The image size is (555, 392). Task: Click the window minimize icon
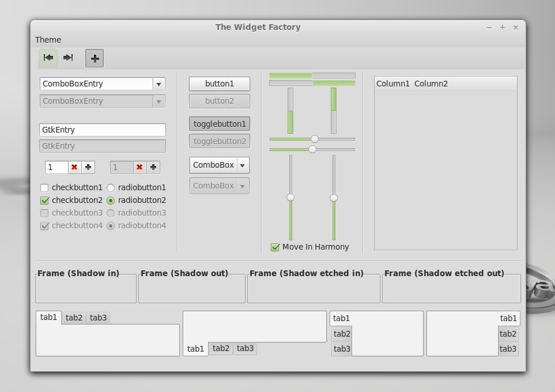click(x=489, y=28)
